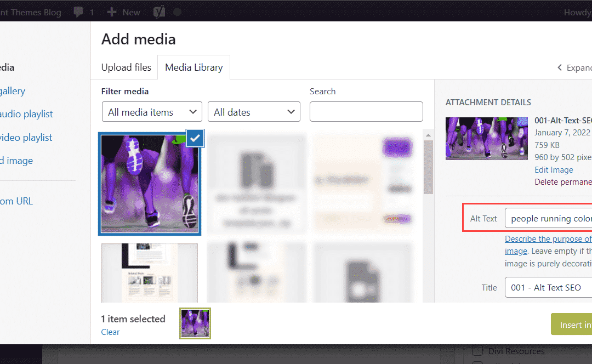Click the Edit Image link
This screenshot has height=364, width=592.
[x=554, y=170]
